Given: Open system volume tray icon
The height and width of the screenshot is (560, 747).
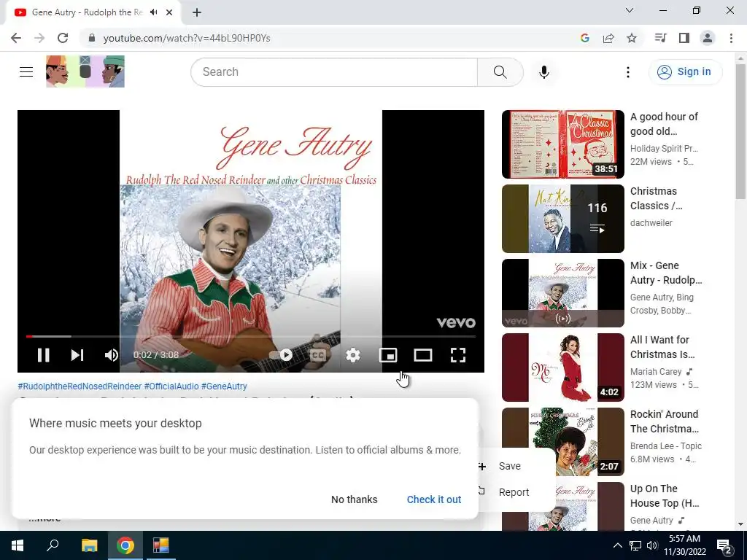Looking at the screenshot, I should click(x=652, y=545).
